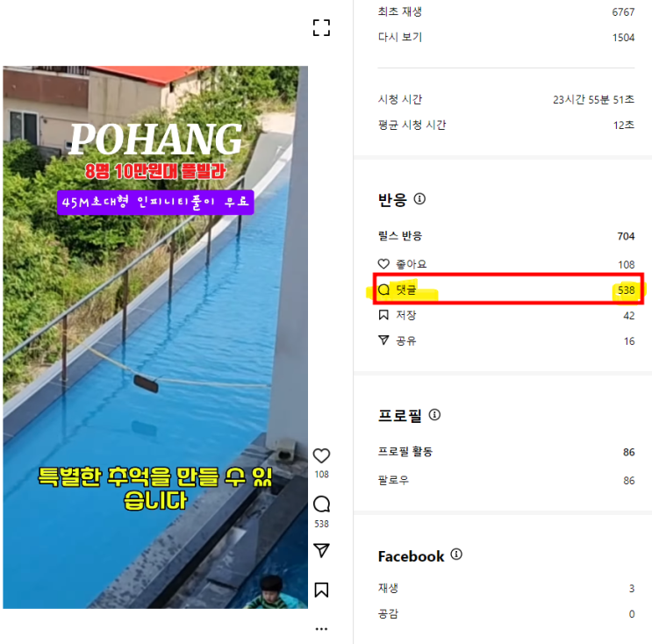Screen dimensions: 652x644
Task: Click the 평균 시청 시간 row
Action: 506,125
